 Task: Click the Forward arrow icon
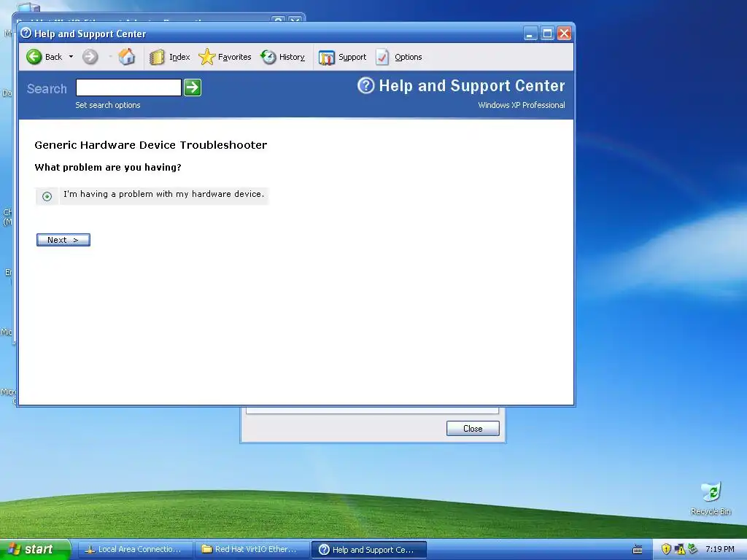(x=90, y=57)
